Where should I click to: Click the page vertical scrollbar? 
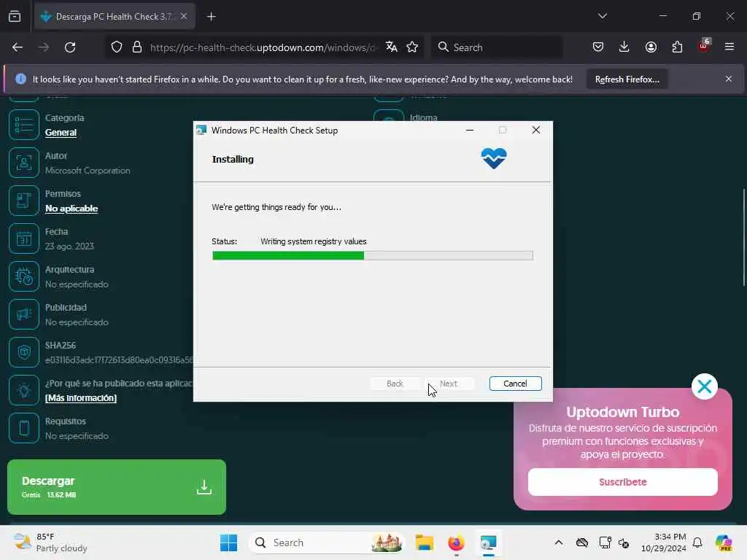[x=743, y=237]
